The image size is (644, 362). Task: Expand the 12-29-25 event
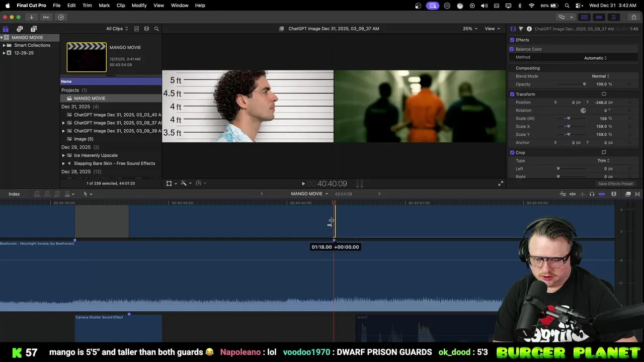[4, 53]
